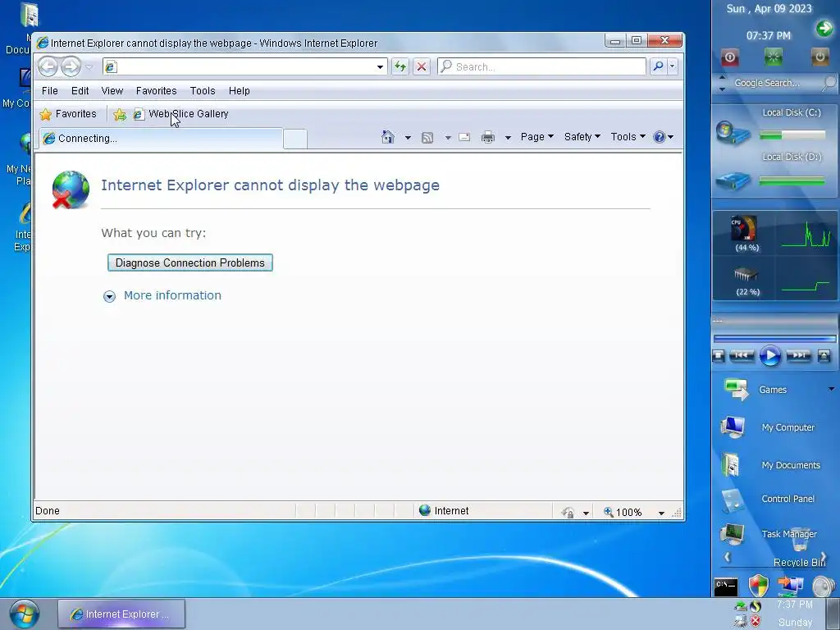Click the Internet security zone indicator

click(x=444, y=511)
